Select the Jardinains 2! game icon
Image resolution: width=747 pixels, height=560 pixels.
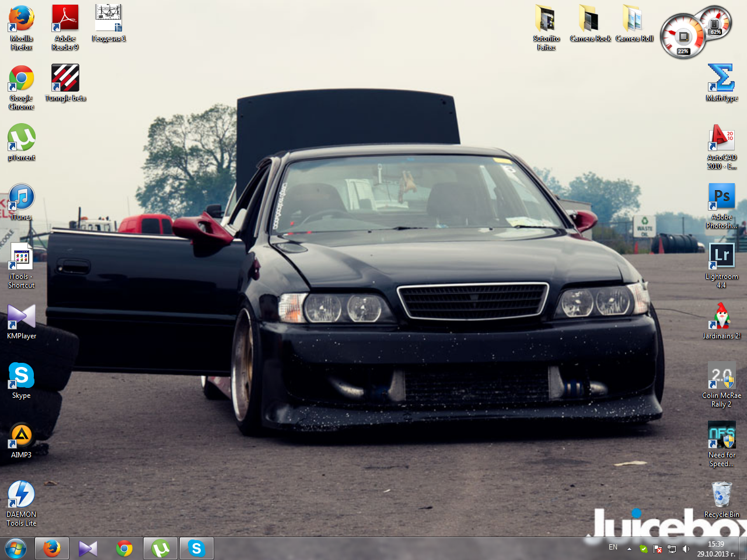(722, 321)
